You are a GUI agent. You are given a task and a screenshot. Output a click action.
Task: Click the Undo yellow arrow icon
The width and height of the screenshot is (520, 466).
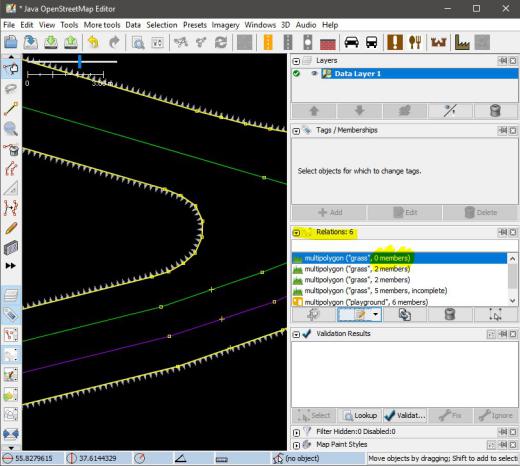[x=94, y=42]
